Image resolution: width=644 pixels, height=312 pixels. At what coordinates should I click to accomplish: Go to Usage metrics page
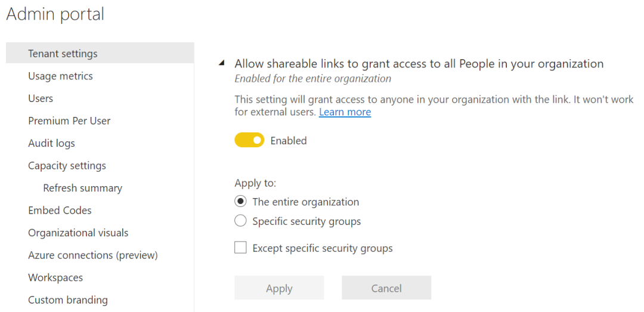click(x=60, y=76)
